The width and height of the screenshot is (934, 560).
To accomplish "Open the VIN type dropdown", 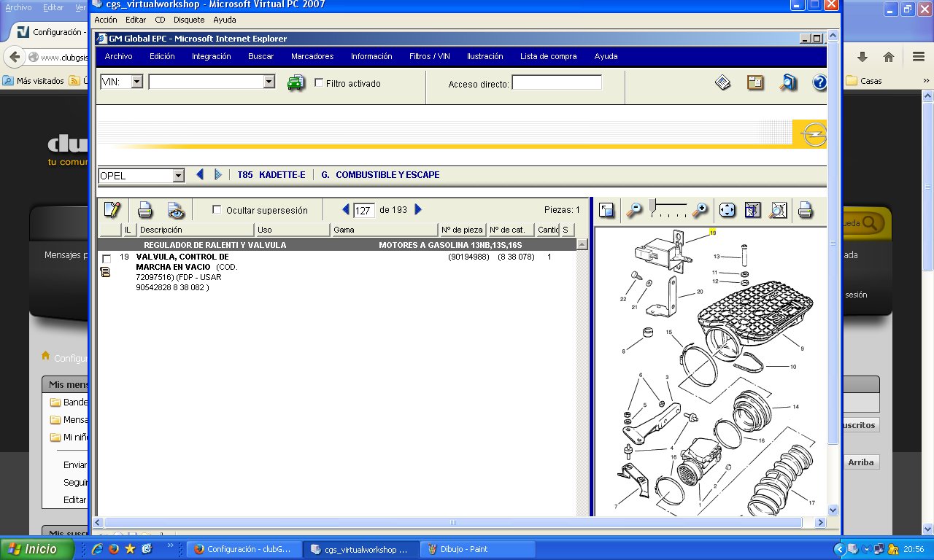I will coord(136,82).
